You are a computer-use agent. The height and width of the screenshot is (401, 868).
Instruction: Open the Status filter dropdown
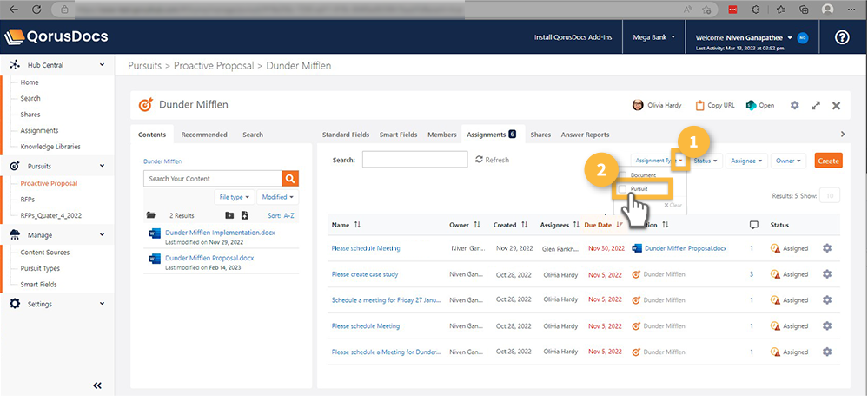[x=707, y=161]
